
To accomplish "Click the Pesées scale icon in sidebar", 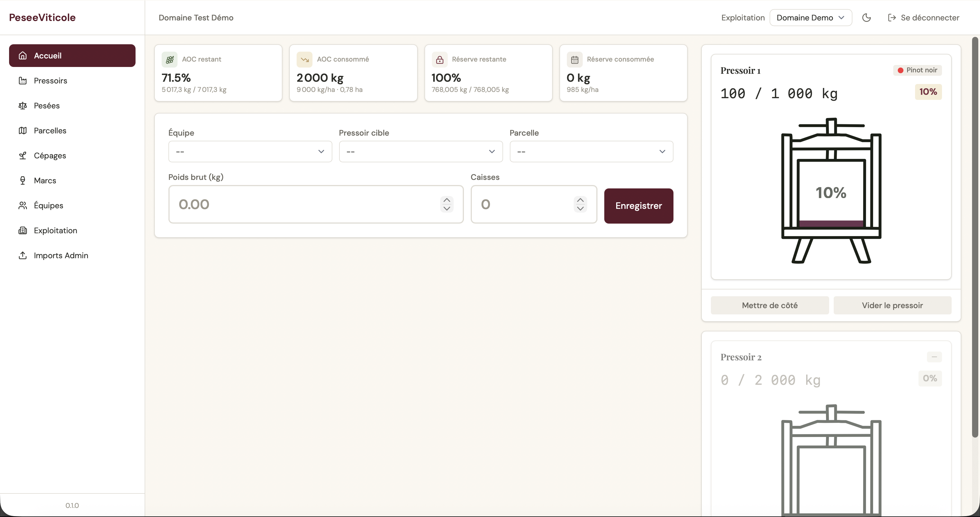I will [x=23, y=106].
